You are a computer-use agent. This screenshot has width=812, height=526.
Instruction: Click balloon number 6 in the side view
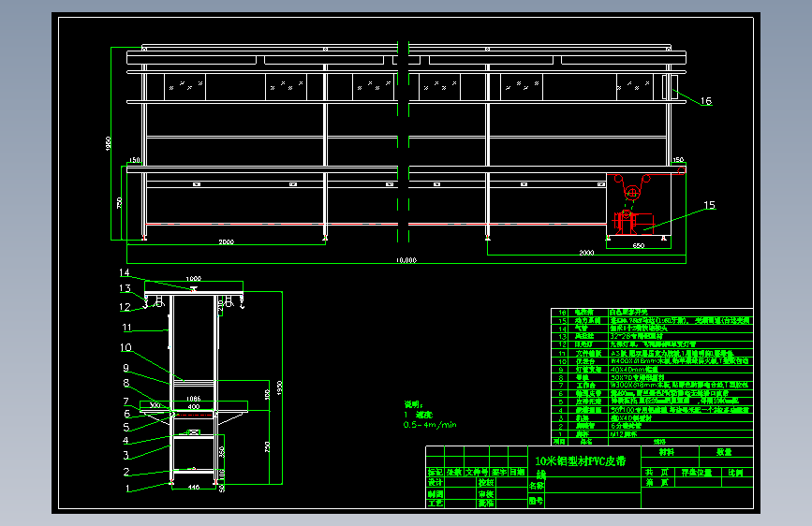click(126, 413)
